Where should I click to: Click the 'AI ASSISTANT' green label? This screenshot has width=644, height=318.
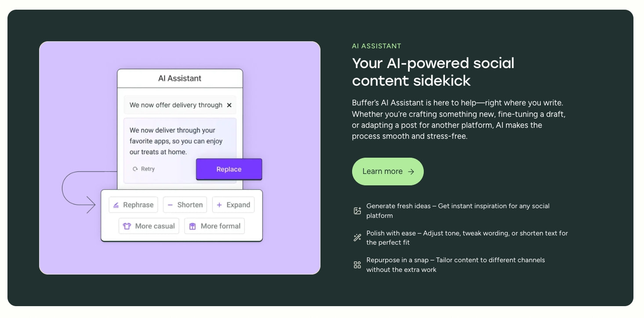pyautogui.click(x=377, y=46)
